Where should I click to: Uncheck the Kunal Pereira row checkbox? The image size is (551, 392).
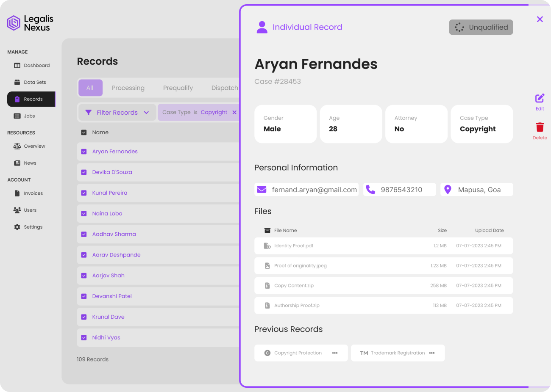pyautogui.click(x=84, y=193)
